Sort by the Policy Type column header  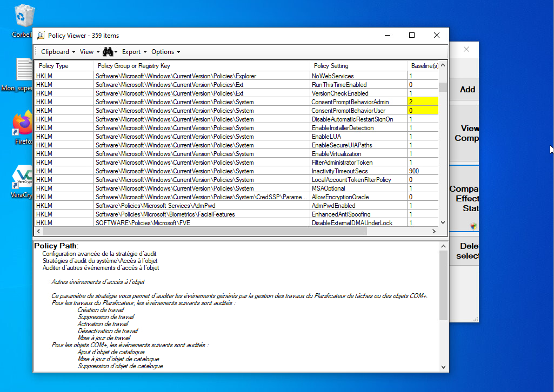pos(54,66)
